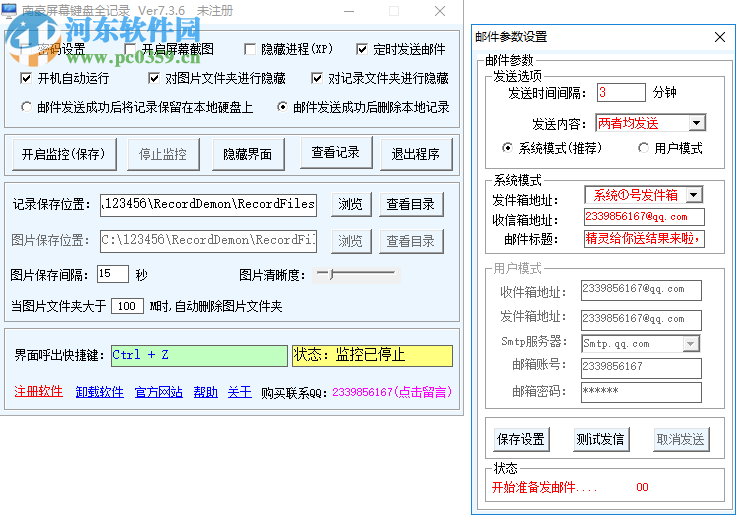
Task: Toggle 对记录文件夹进行隐藏 checkbox
Action: point(317,78)
